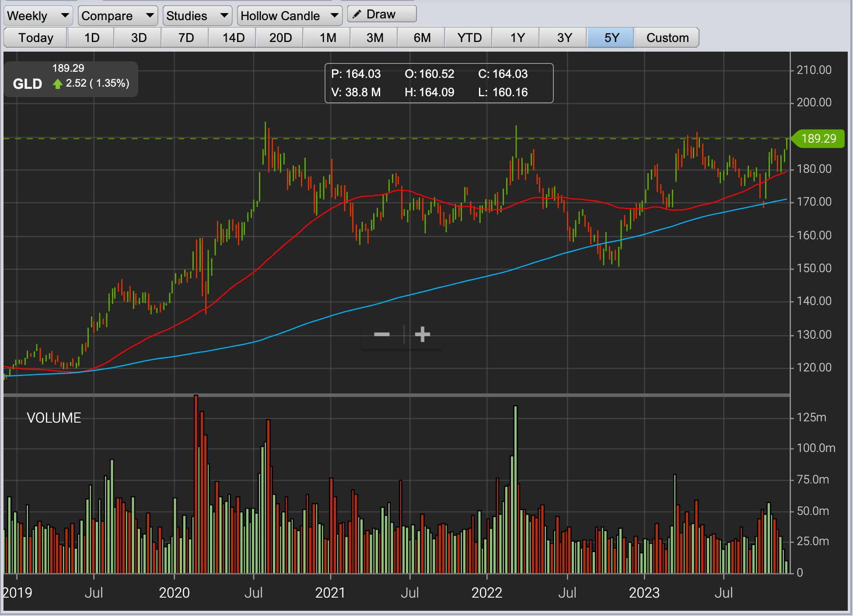
Task: Click the Draw pencil button
Action: 381,14
